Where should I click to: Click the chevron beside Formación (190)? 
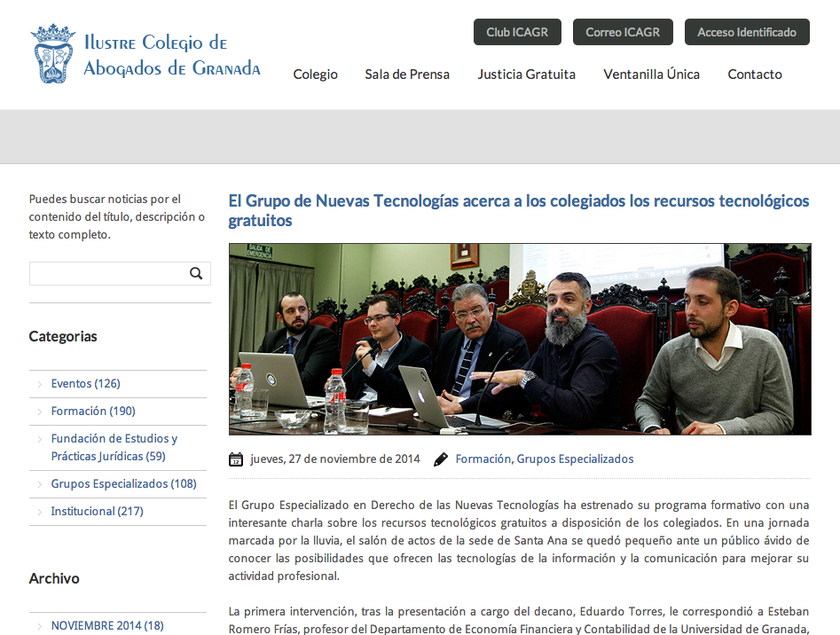click(x=40, y=412)
